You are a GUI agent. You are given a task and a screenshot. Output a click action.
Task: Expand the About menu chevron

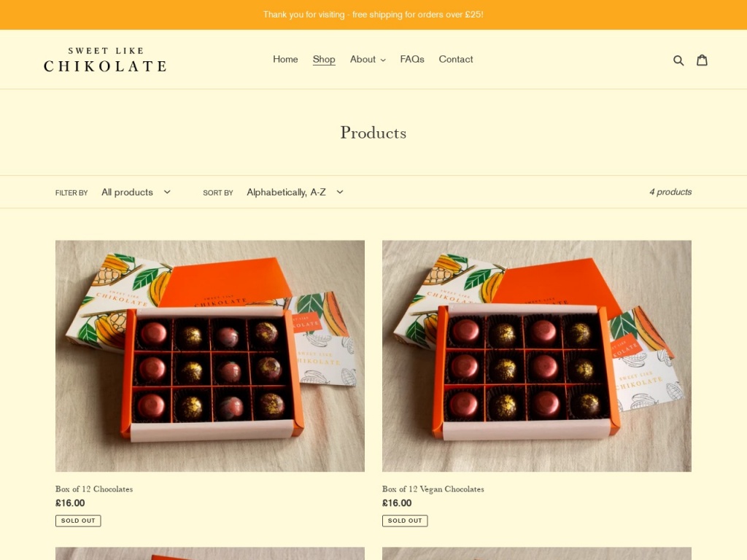383,60
